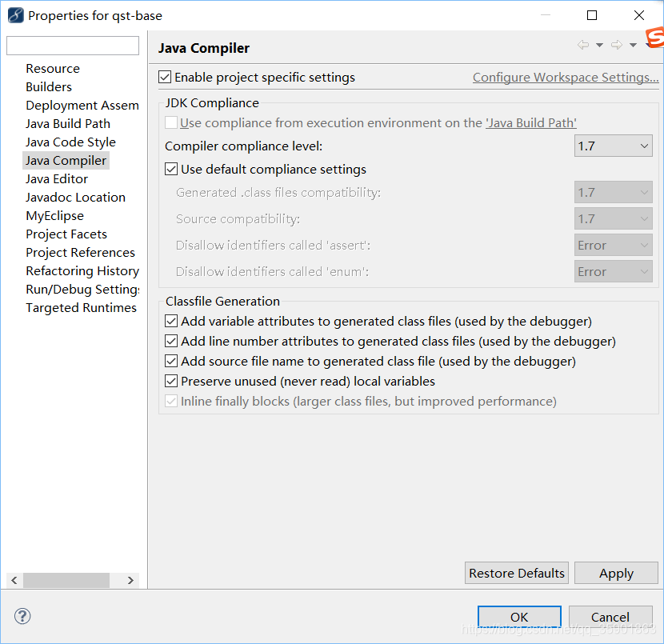Viewport: 664px width, 644px height.
Task: Select Project Facets in the sidebar
Action: (66, 234)
